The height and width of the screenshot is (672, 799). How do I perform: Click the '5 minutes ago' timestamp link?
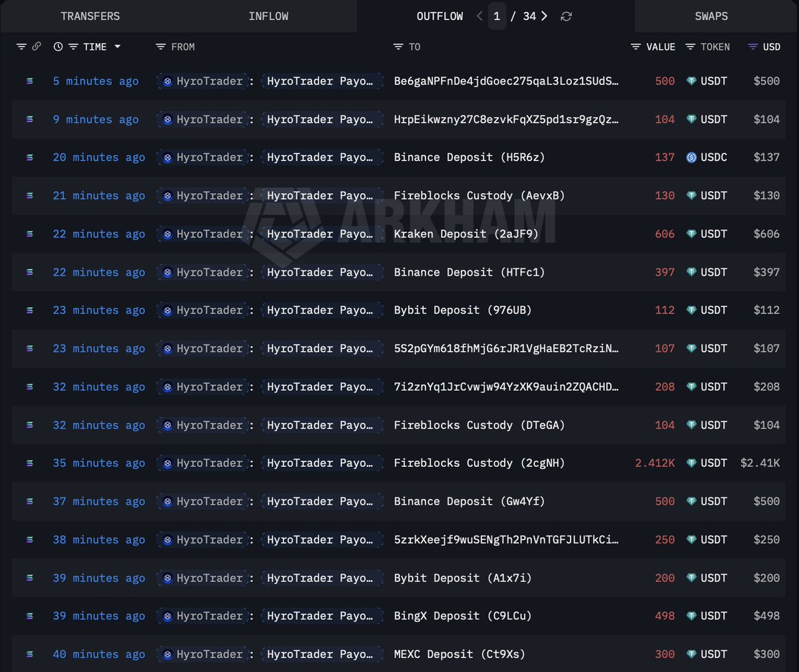pyautogui.click(x=96, y=81)
